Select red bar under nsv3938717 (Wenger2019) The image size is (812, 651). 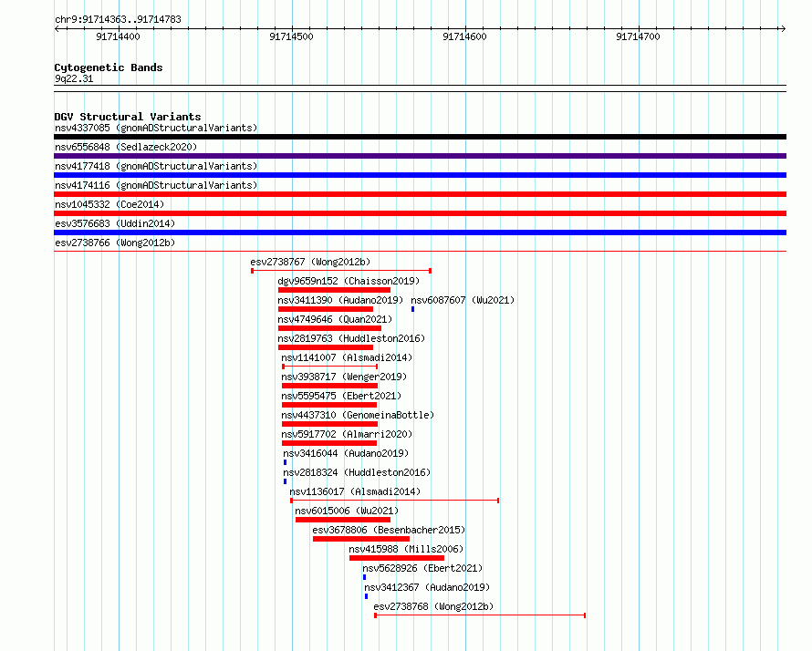pos(330,386)
